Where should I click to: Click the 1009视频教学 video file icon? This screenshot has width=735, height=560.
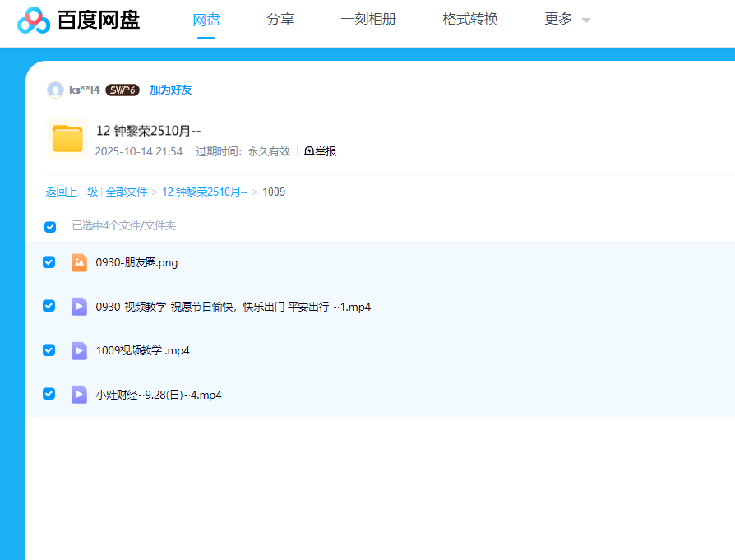click(79, 351)
